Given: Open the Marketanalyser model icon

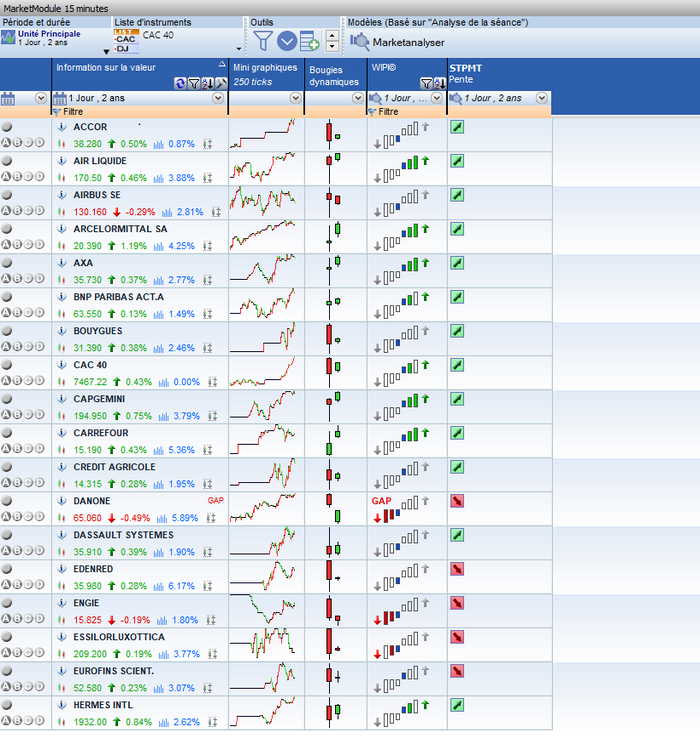Looking at the screenshot, I should 359,42.
